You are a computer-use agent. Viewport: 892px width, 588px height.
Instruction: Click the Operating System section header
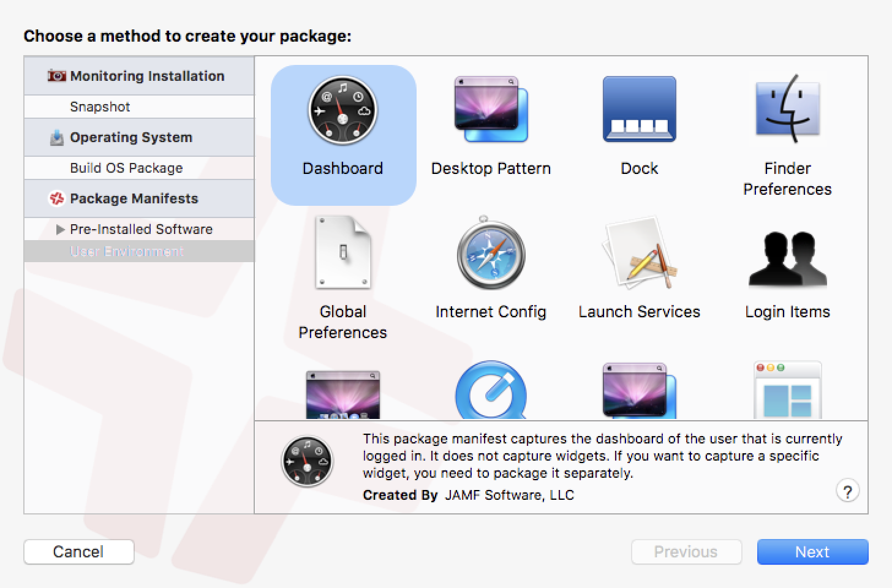[x=130, y=137]
